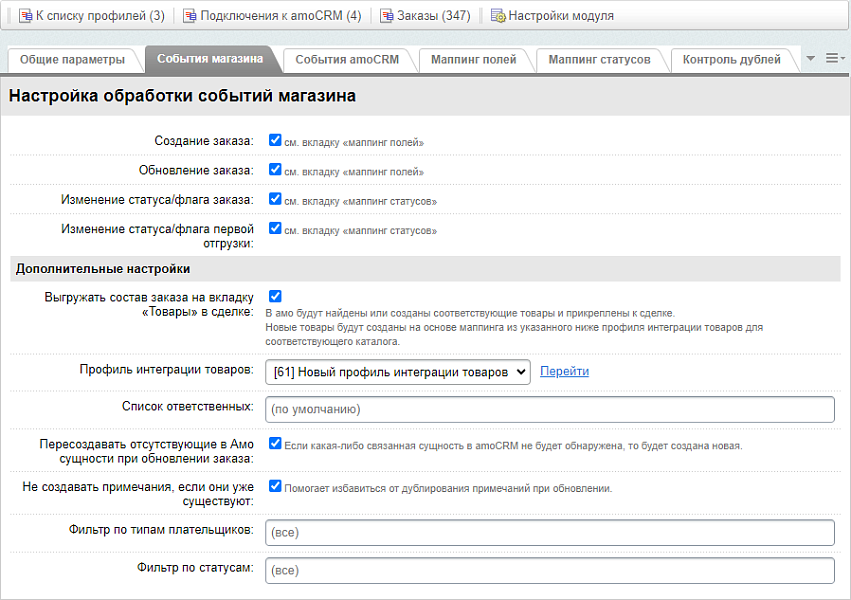The image size is (851, 600).
Task: Uncheck 'Не создавать примечания' checkbox
Action: coord(275,486)
